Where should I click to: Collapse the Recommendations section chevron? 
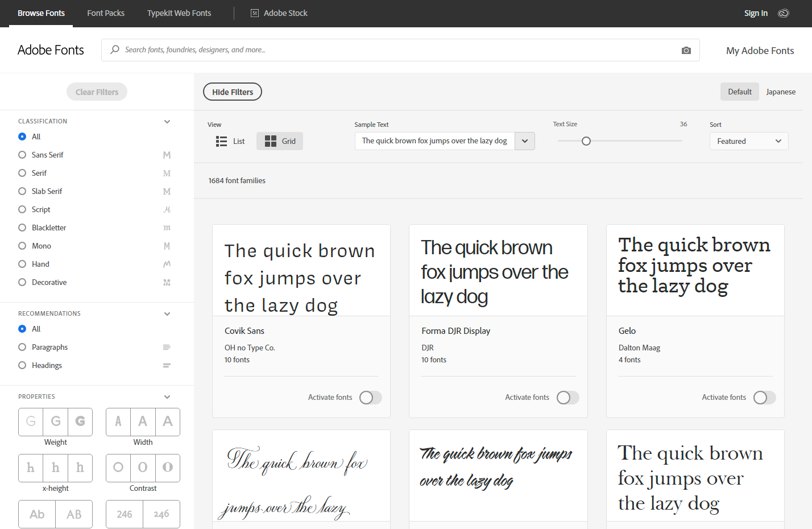click(167, 313)
